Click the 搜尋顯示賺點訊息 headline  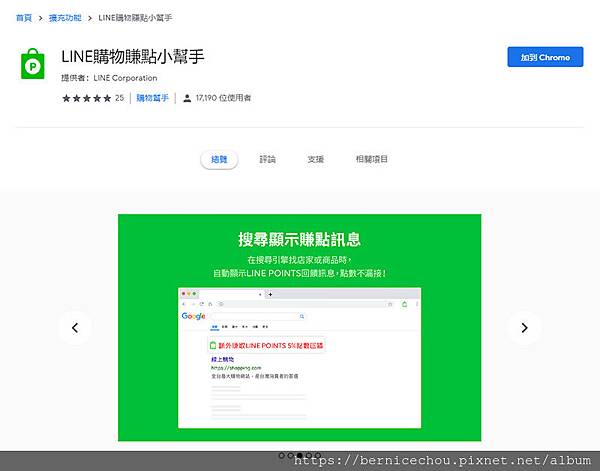pyautogui.click(x=299, y=240)
